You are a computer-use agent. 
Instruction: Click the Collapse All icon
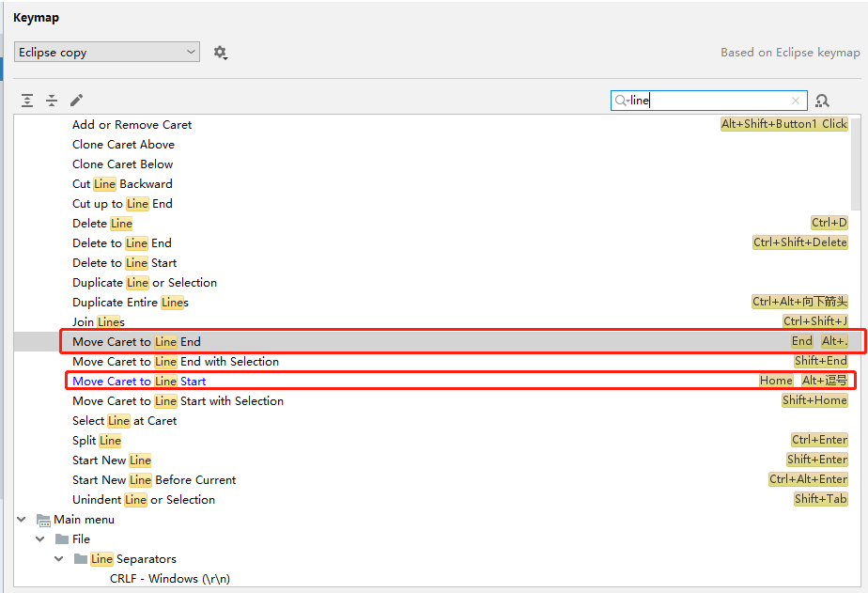tap(52, 101)
